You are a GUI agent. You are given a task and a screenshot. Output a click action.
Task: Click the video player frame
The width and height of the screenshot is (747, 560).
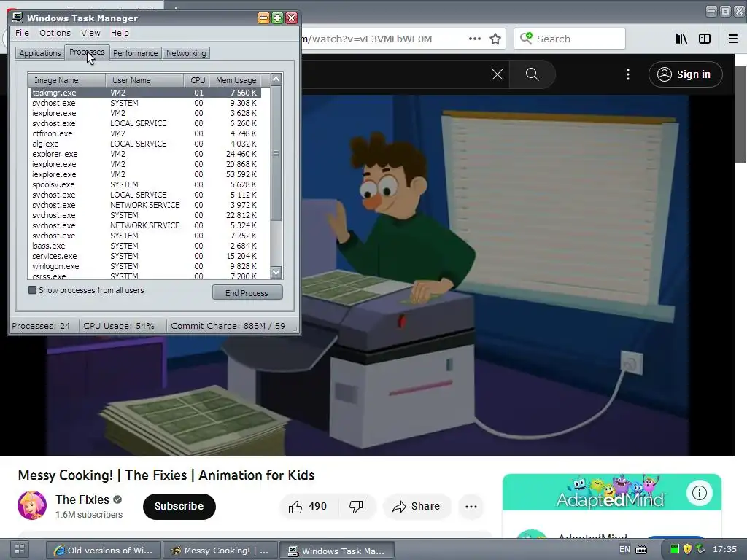click(x=367, y=275)
